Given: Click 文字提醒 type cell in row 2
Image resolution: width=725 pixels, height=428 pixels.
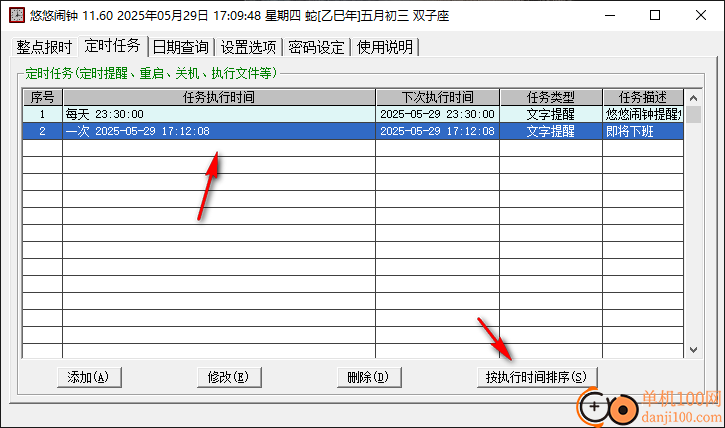Looking at the screenshot, I should 551,131.
